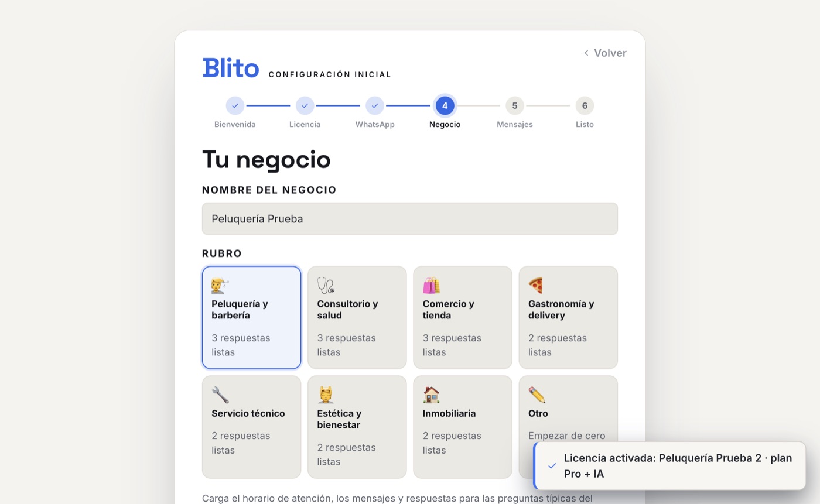Image resolution: width=820 pixels, height=504 pixels.
Task: Click '3 respuestas listas' under Consultorio
Action: coord(346,345)
